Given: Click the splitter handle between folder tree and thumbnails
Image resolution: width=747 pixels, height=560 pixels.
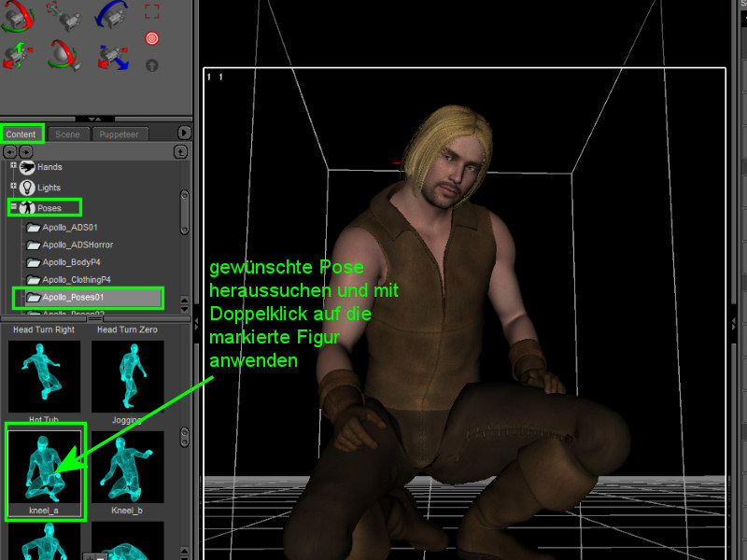Looking at the screenshot, I should tap(95, 318).
